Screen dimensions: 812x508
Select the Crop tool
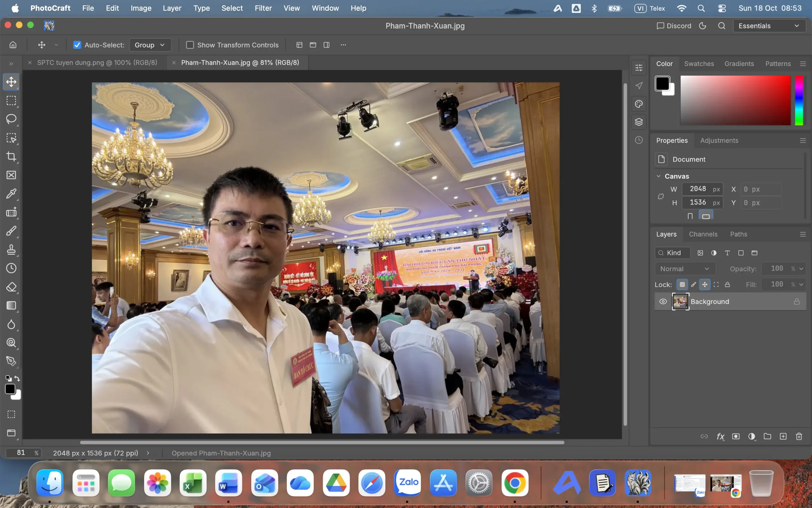[11, 156]
